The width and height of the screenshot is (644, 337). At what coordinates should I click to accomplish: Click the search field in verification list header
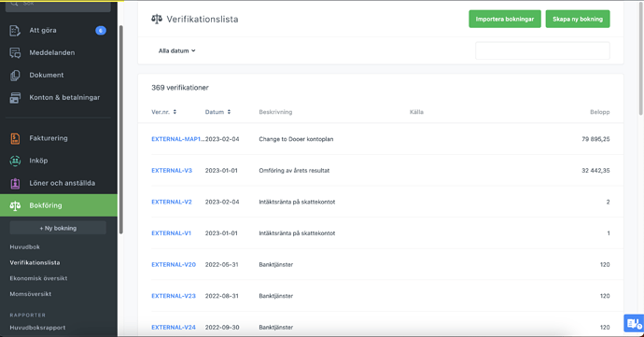(x=542, y=50)
